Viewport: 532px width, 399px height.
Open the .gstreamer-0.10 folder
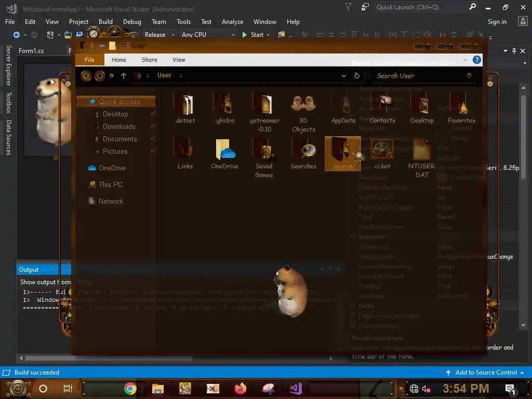[x=264, y=113]
